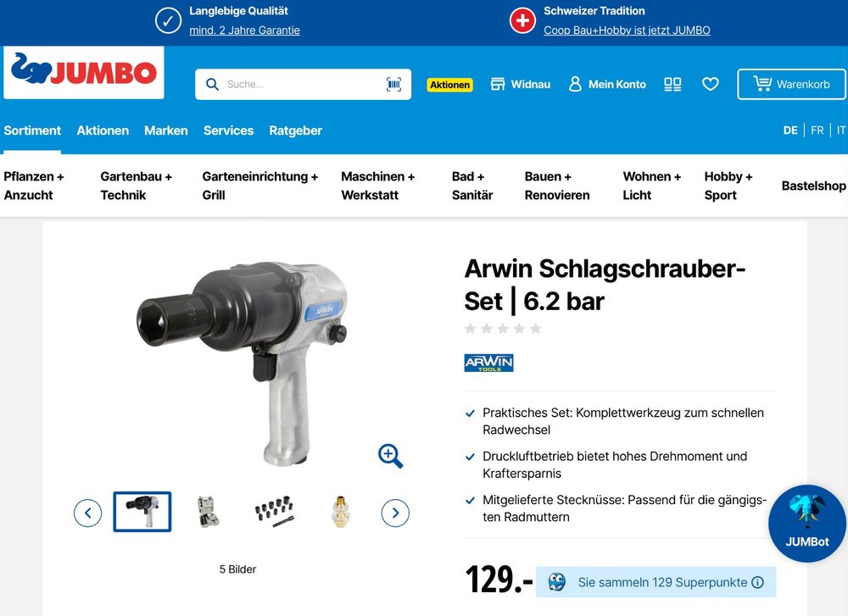This screenshot has width=848, height=616.
Task: Expand the Bauen + Renovieren category
Action: 556,186
